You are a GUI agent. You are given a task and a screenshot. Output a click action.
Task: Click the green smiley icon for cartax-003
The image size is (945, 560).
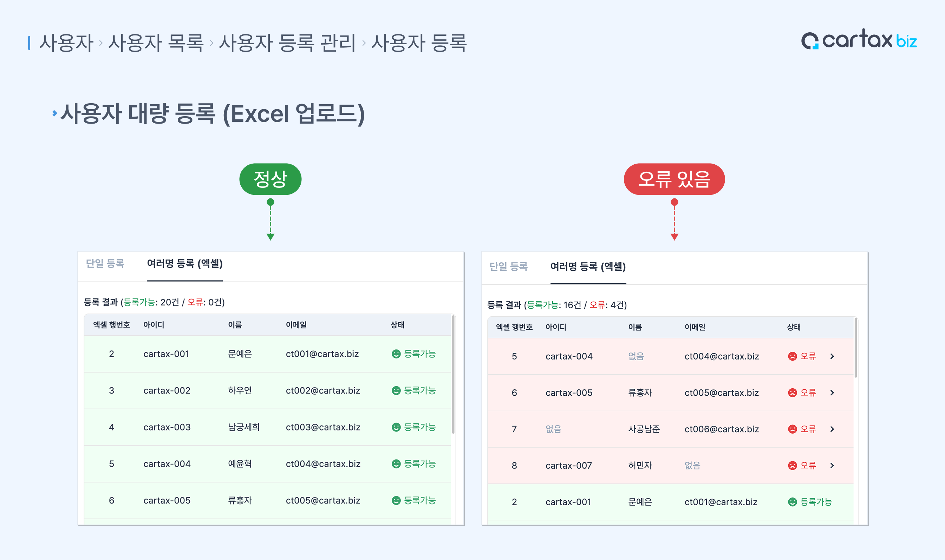tap(396, 427)
